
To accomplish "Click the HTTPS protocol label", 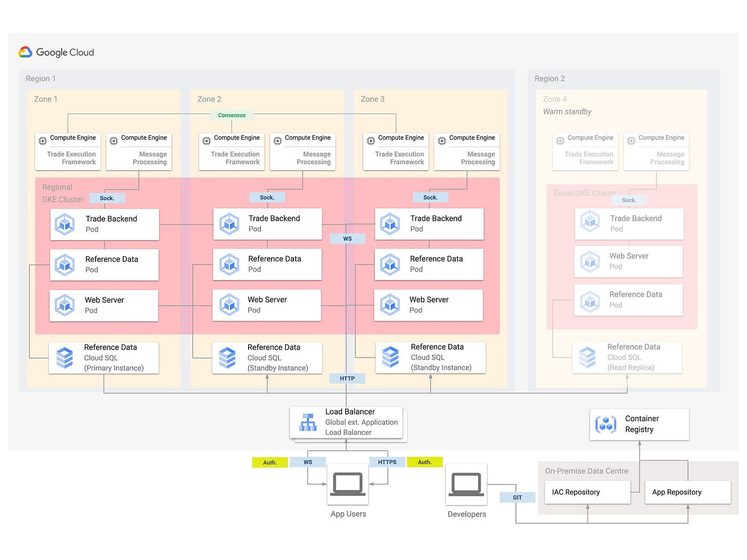I will tap(387, 462).
